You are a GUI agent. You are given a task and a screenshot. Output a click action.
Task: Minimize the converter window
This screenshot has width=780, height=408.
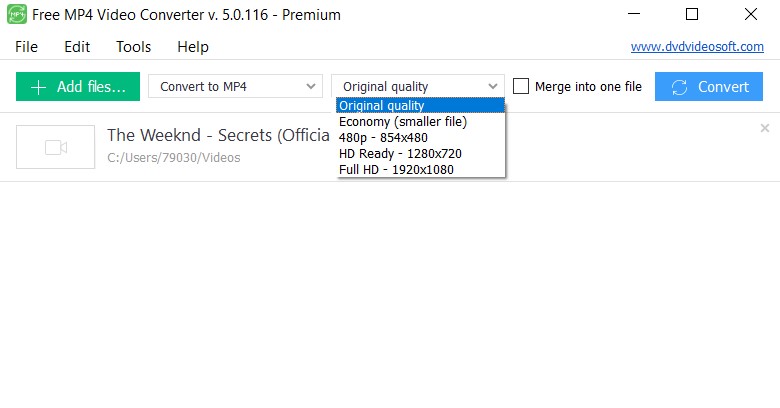click(634, 14)
